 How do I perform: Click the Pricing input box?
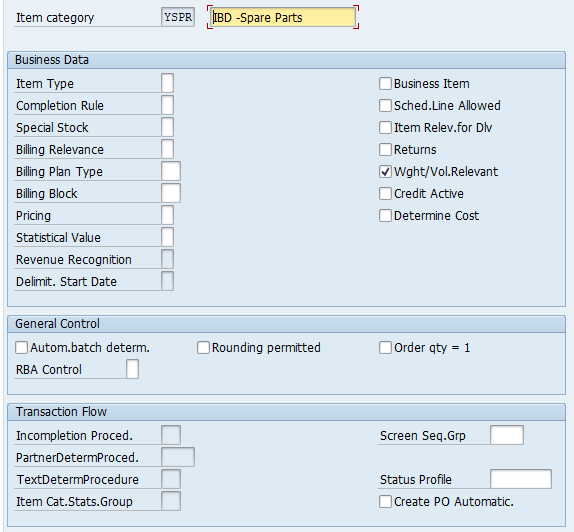(x=167, y=215)
